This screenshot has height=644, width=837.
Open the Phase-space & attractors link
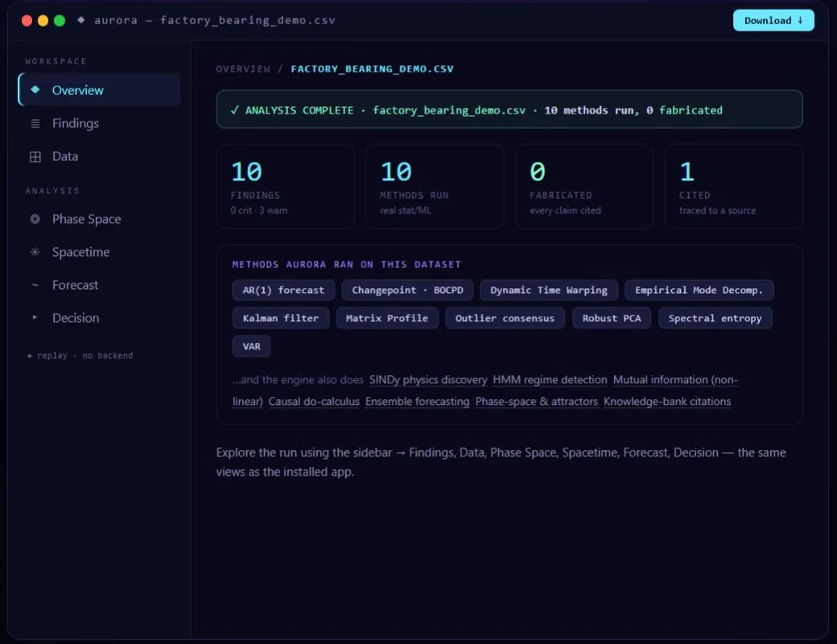coord(537,402)
